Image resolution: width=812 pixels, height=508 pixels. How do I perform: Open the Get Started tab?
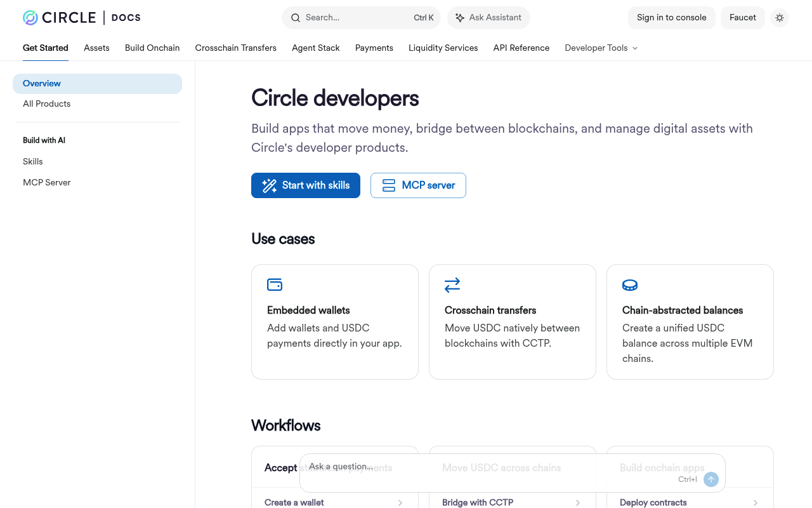(x=46, y=48)
